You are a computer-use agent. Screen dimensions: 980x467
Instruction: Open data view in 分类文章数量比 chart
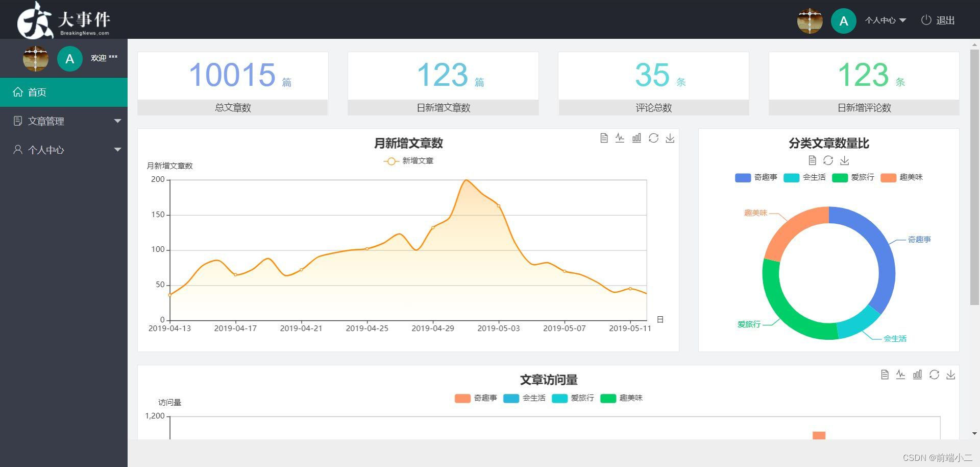[x=812, y=160]
